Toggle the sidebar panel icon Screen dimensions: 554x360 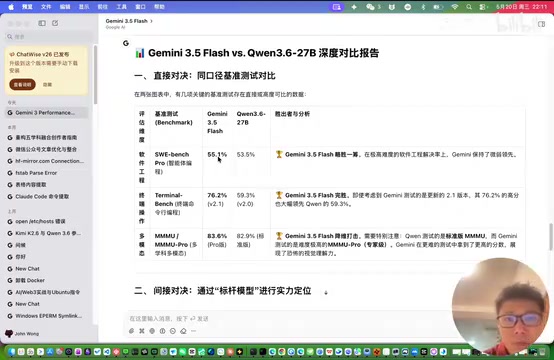tap(42, 23)
